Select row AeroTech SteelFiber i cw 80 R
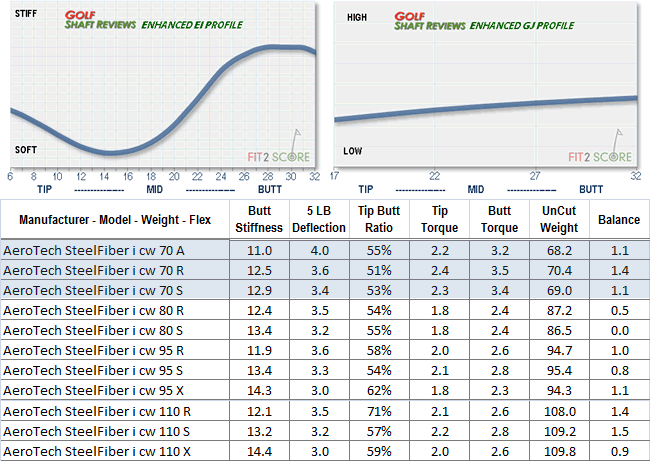The height and width of the screenshot is (461, 650). click(x=325, y=310)
